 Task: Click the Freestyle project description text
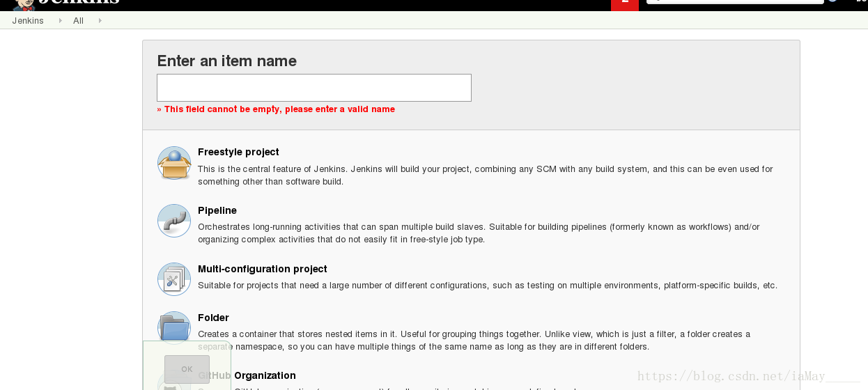coord(486,175)
